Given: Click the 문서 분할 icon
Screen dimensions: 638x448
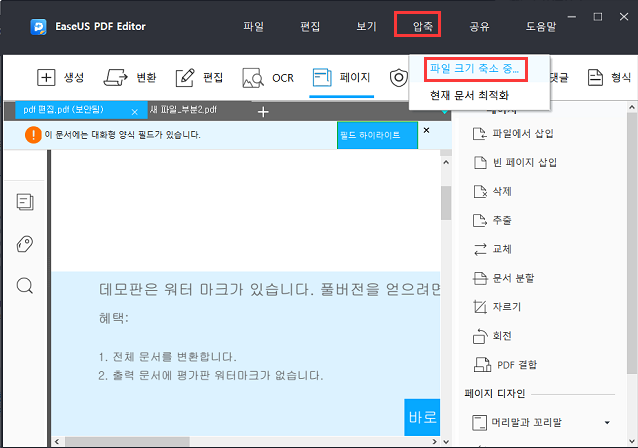Looking at the screenshot, I should pyautogui.click(x=480, y=278).
